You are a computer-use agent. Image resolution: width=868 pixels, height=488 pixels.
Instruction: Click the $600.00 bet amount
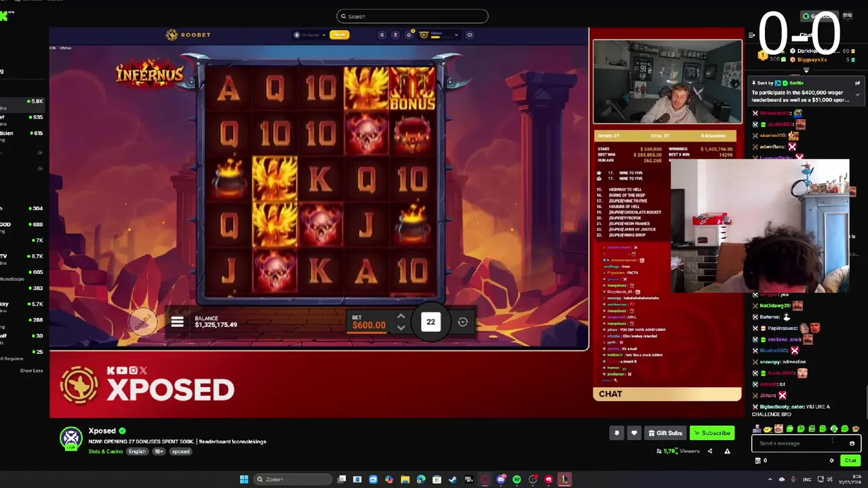tap(369, 325)
